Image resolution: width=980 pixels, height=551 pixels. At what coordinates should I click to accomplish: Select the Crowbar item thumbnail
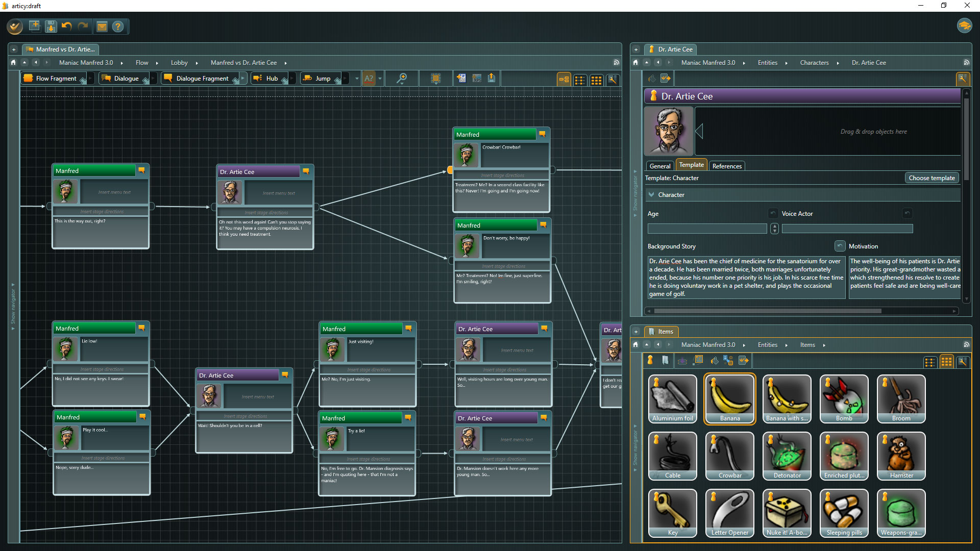pyautogui.click(x=730, y=456)
